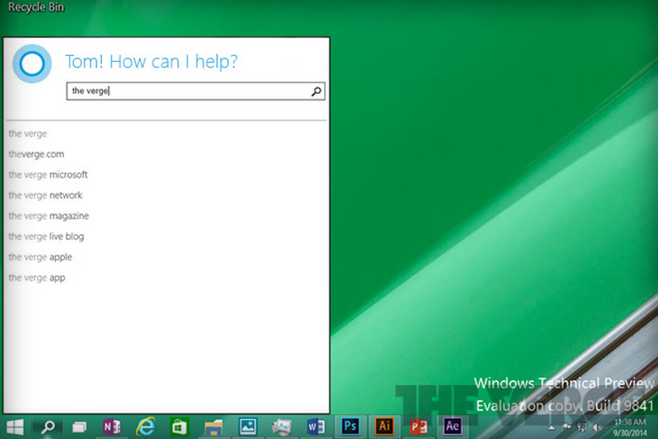The image size is (659, 439).
Task: Expand hidden system tray icons arrow
Action: [x=551, y=428]
